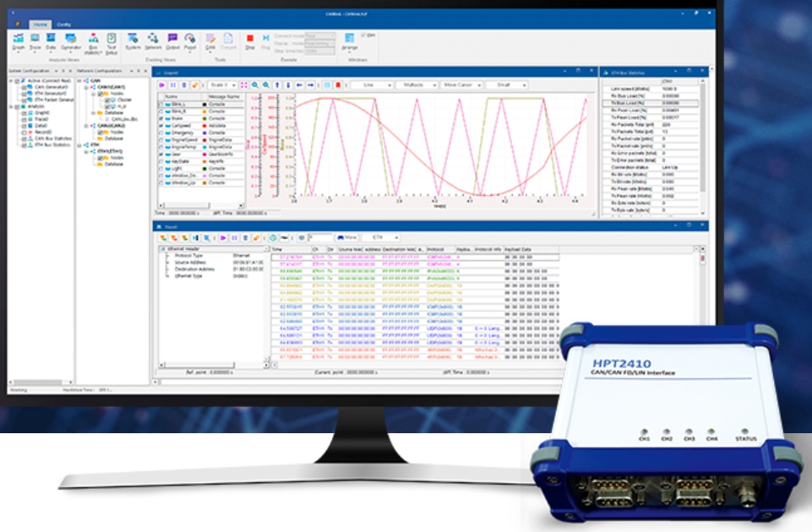Open the Trace view from the ribbon
Viewport: 812px width, 532px height.
(x=35, y=41)
